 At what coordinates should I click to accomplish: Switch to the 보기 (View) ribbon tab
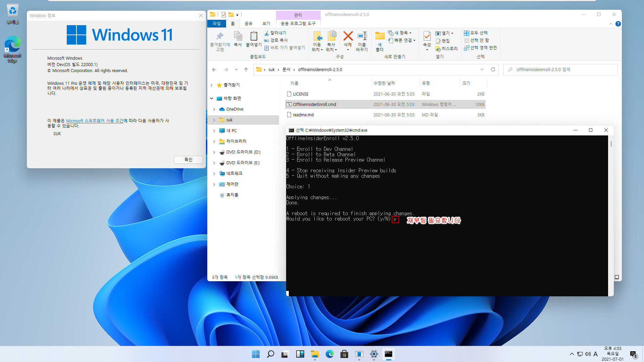pos(266,23)
